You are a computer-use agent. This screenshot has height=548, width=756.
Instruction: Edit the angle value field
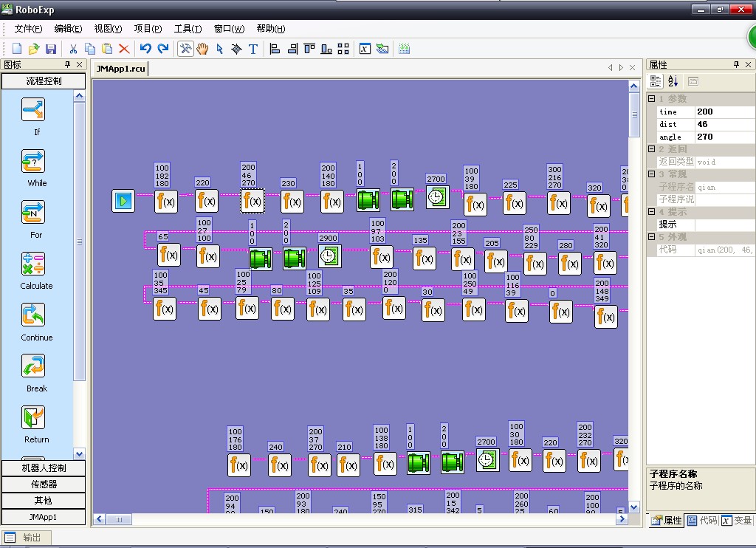click(724, 137)
